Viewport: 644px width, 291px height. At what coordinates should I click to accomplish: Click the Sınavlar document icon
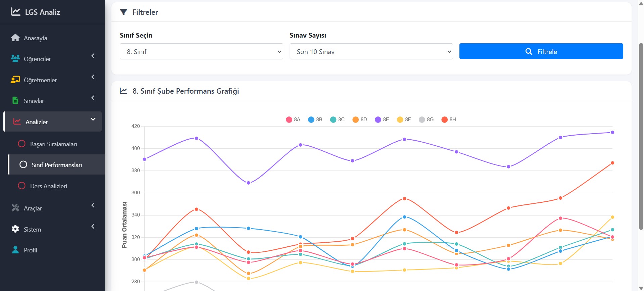(15, 101)
